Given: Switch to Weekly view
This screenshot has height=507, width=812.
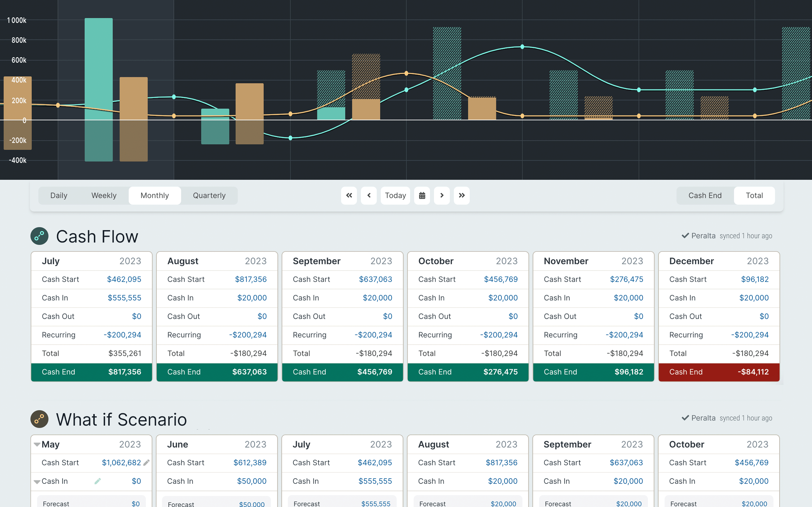Looking at the screenshot, I should tap(104, 195).
